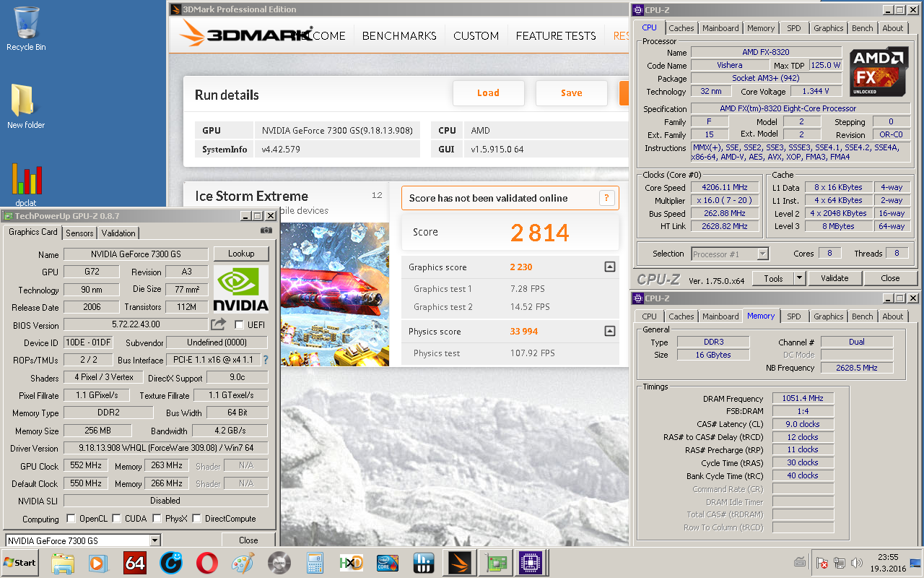Open the media player taskbar icon
Screen dimensions: 924x578
[x=99, y=563]
